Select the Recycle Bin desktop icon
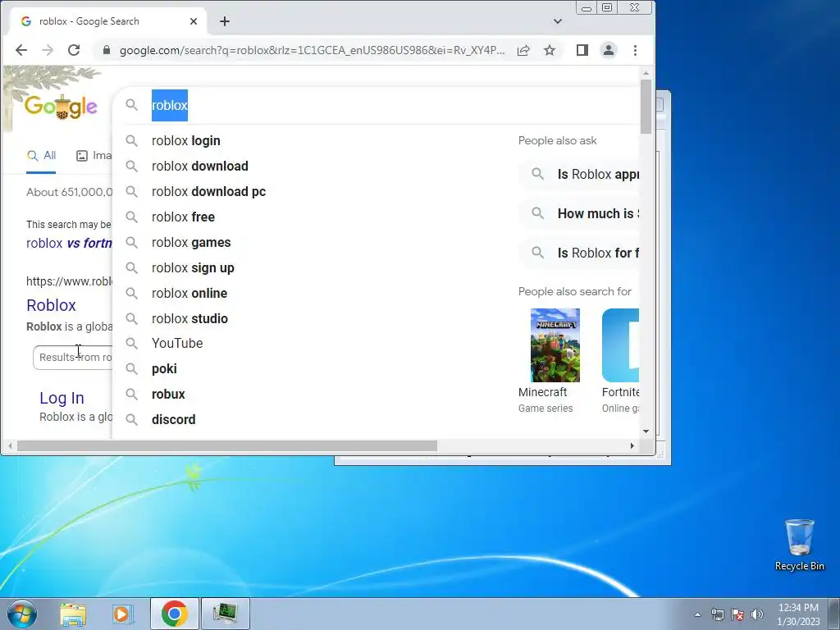Image resolution: width=840 pixels, height=630 pixels. point(799,545)
